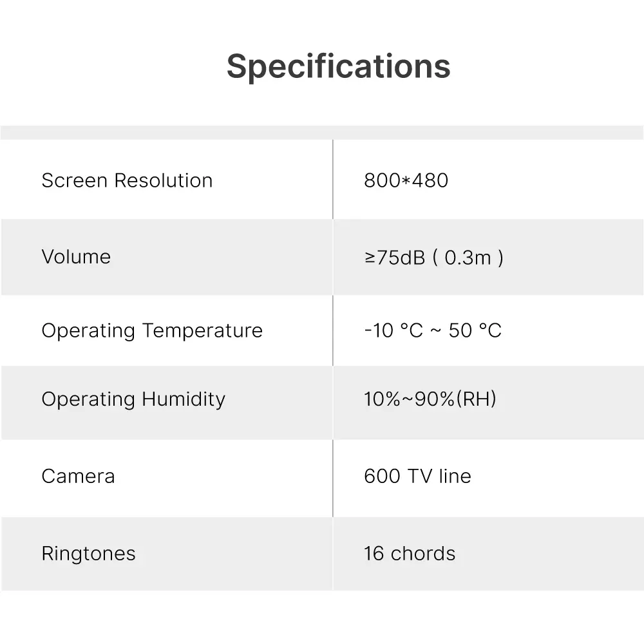
Task: Select the Camera row label
Action: point(78,477)
